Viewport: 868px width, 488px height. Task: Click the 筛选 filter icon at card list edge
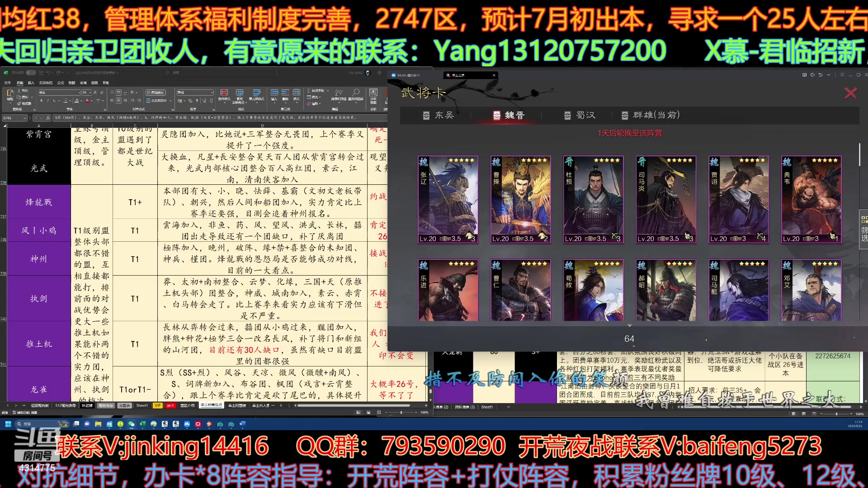pyautogui.click(x=864, y=229)
